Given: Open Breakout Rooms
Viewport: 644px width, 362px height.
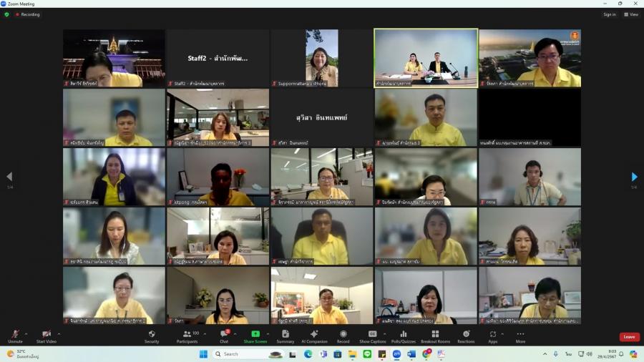Looking at the screenshot, I should coord(435,336).
